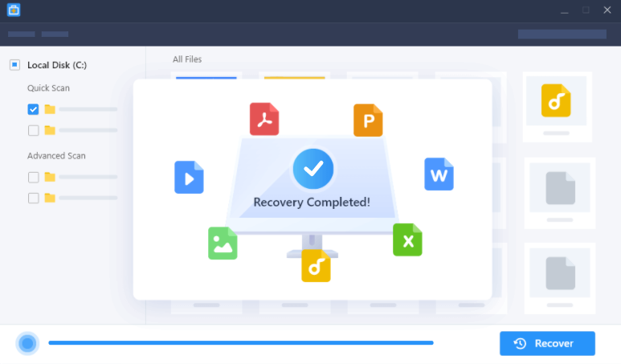Click the red PDF file icon
The image size is (621, 364).
(264, 119)
